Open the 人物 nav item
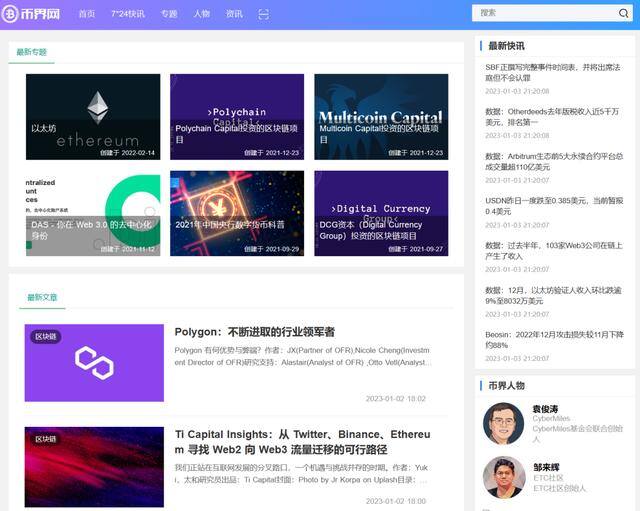This screenshot has width=640, height=511. pyautogui.click(x=202, y=14)
